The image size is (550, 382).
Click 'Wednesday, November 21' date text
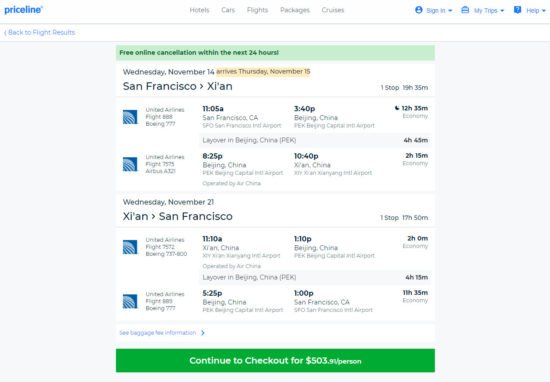click(x=168, y=202)
